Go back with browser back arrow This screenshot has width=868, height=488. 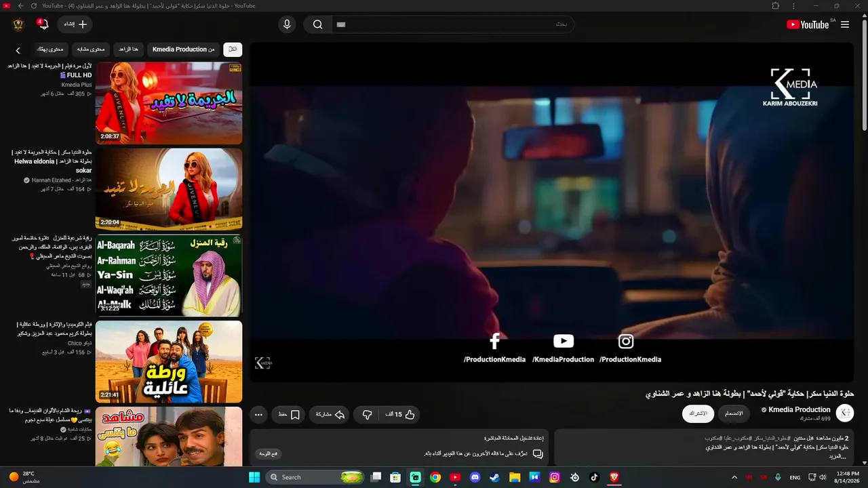(x=20, y=6)
